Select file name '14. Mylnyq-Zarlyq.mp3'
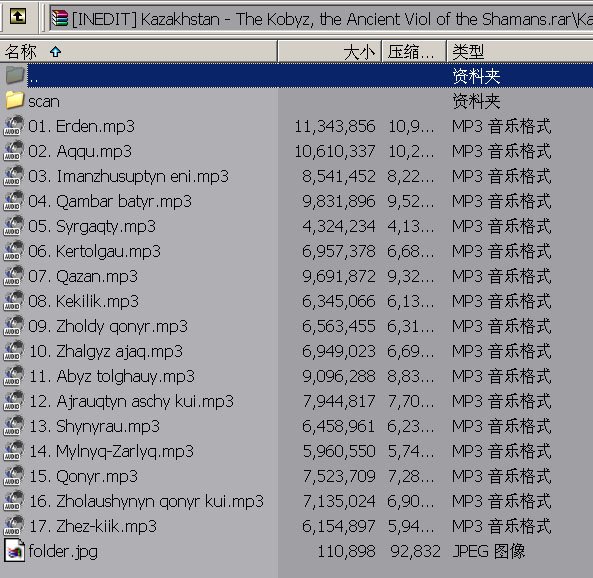Image resolution: width=593 pixels, height=578 pixels. [111, 451]
